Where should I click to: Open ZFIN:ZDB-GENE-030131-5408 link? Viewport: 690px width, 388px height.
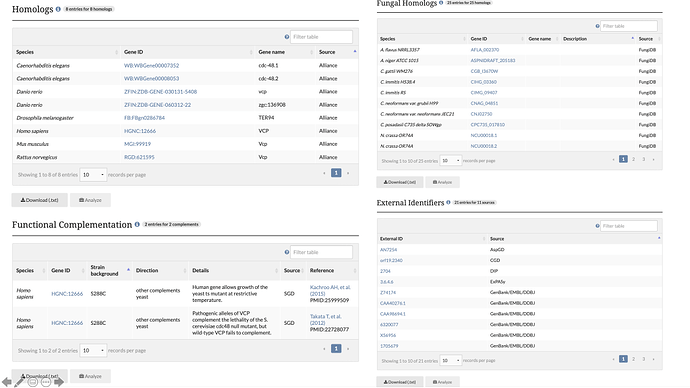161,92
